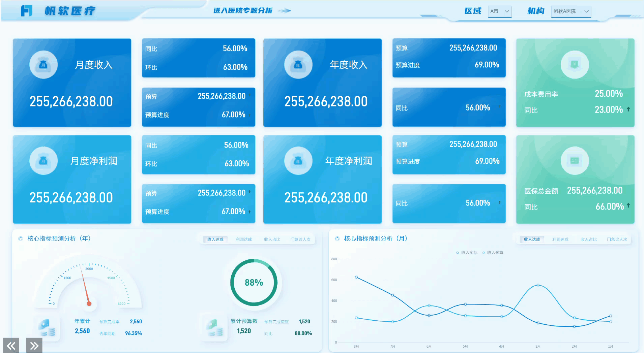Click the up arrow next to 66.00%
The width and height of the screenshot is (644, 353).
pos(628,205)
